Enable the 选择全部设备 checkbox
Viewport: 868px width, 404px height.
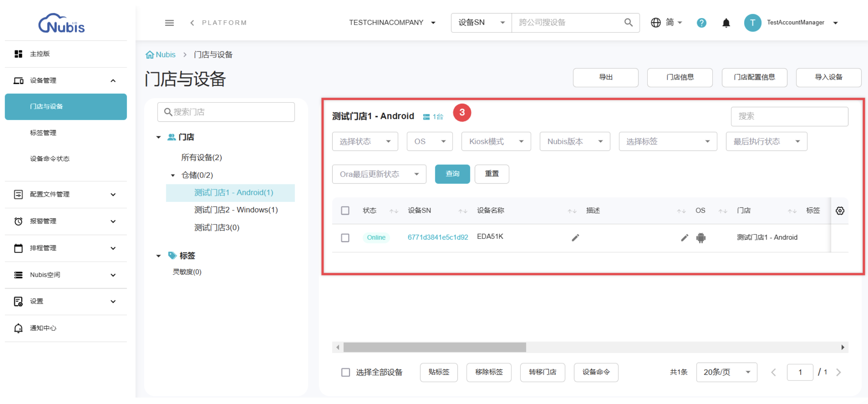click(345, 372)
